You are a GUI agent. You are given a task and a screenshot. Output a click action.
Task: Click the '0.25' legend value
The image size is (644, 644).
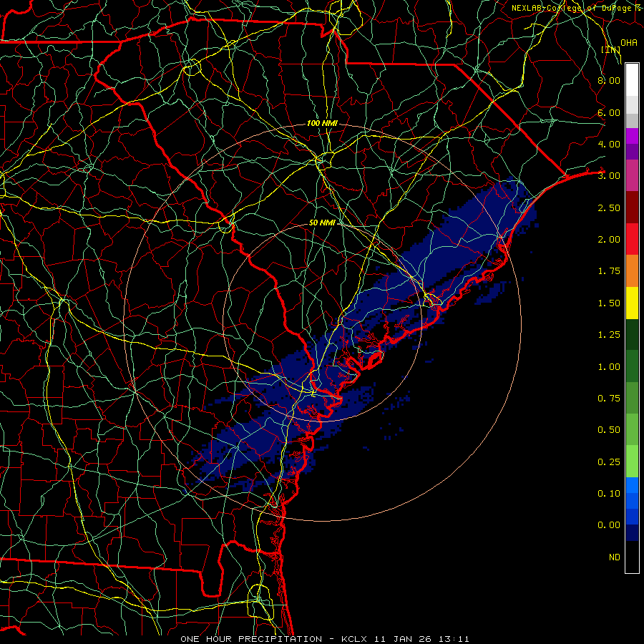pyautogui.click(x=609, y=462)
